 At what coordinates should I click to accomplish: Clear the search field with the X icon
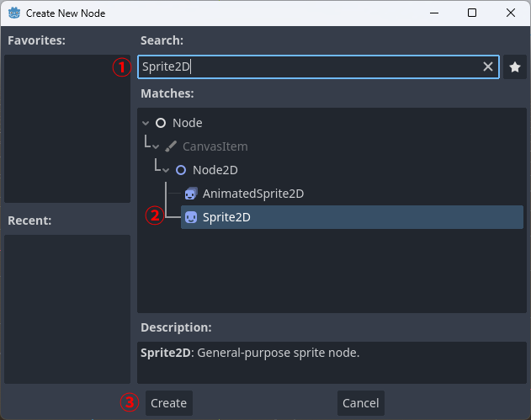[x=487, y=66]
